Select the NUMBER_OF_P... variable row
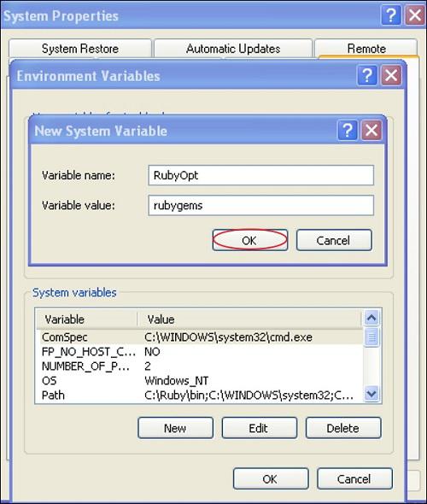Viewport: 427px width, 504px height. [x=200, y=366]
